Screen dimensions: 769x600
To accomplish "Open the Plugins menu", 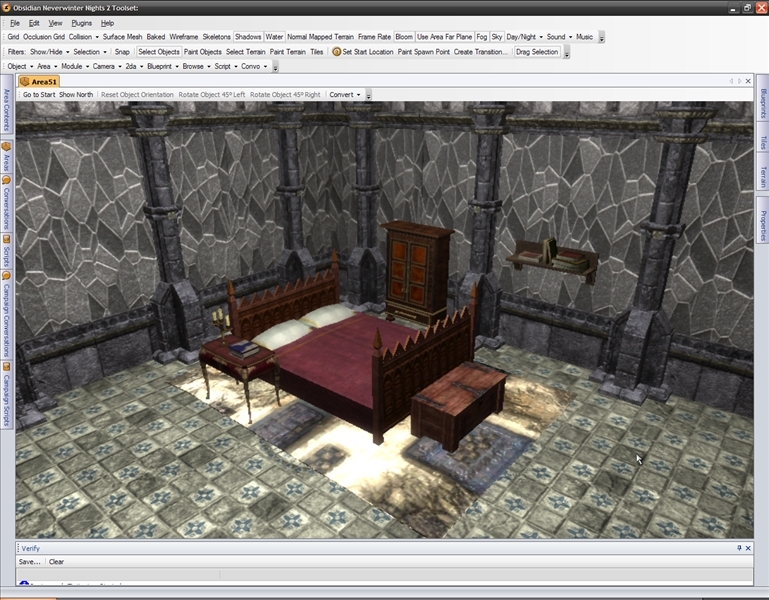I will (82, 22).
